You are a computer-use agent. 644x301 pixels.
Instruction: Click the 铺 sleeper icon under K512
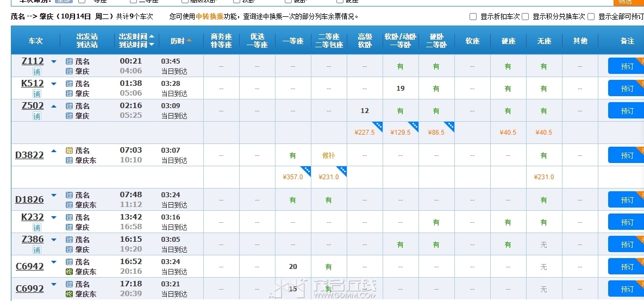36,93
